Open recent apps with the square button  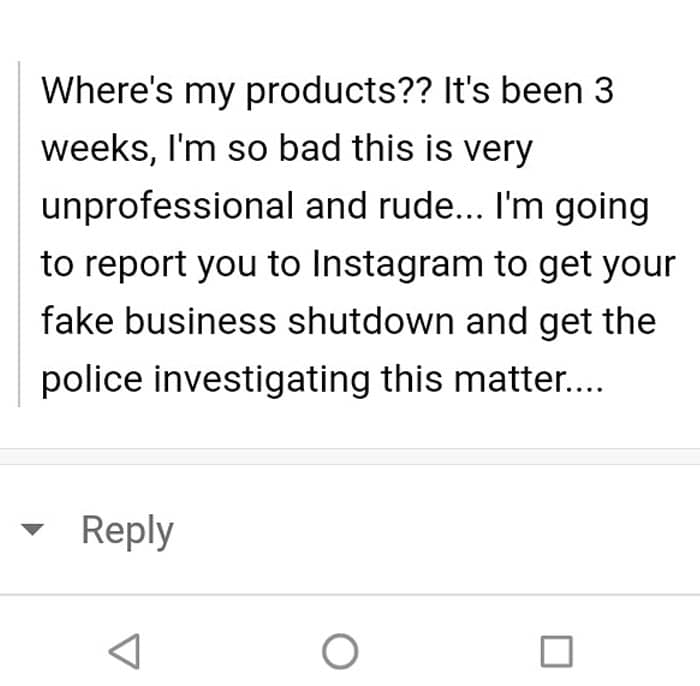coord(556,651)
